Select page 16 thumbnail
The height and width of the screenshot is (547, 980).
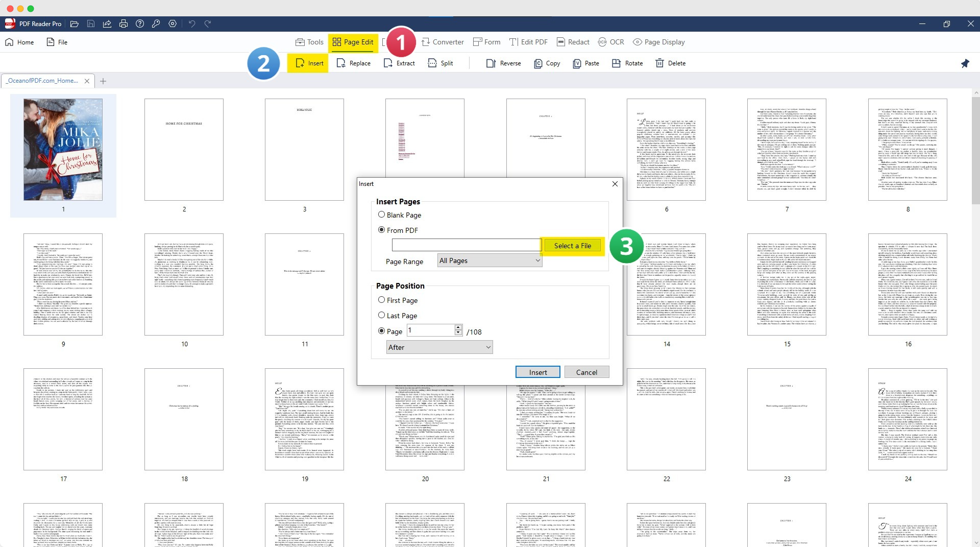[x=908, y=284]
